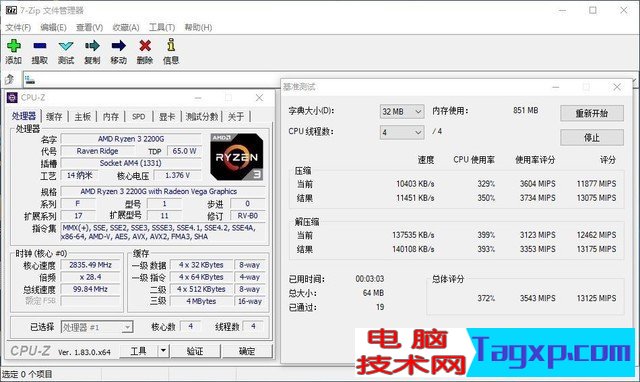Close the 基准测试 benchmark window

(617, 87)
